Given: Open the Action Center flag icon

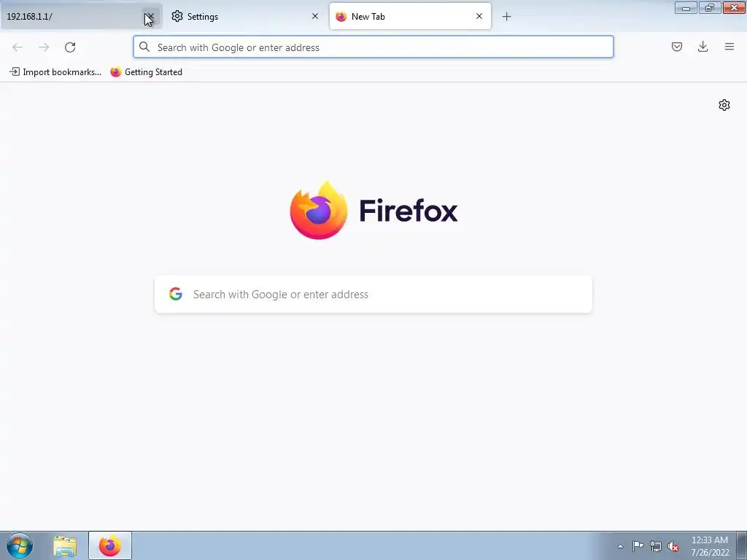Looking at the screenshot, I should [638, 546].
